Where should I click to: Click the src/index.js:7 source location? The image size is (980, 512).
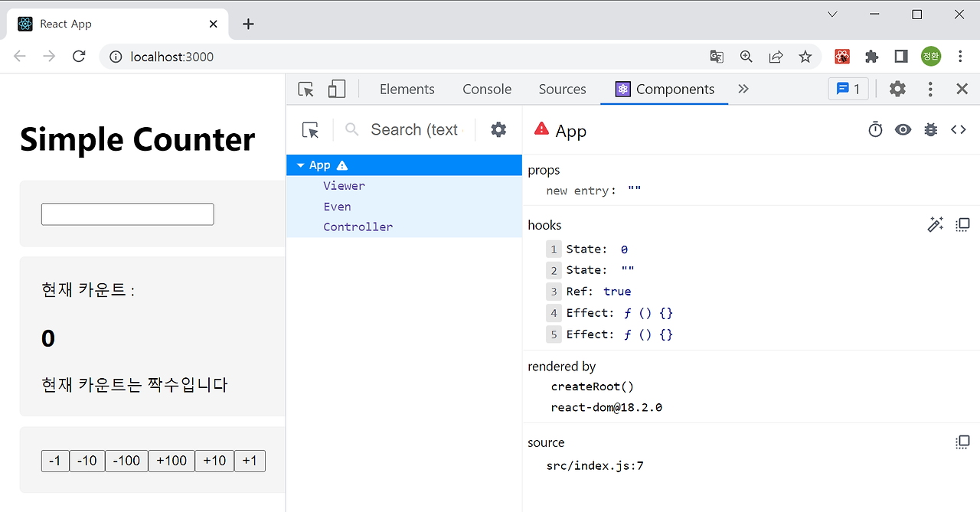595,466
